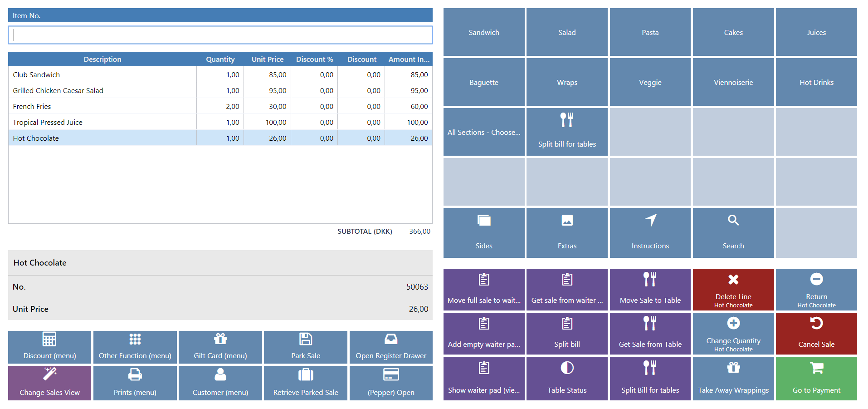This screenshot has width=868, height=409.
Task: Open Other Function (menu) grid button
Action: (x=135, y=347)
